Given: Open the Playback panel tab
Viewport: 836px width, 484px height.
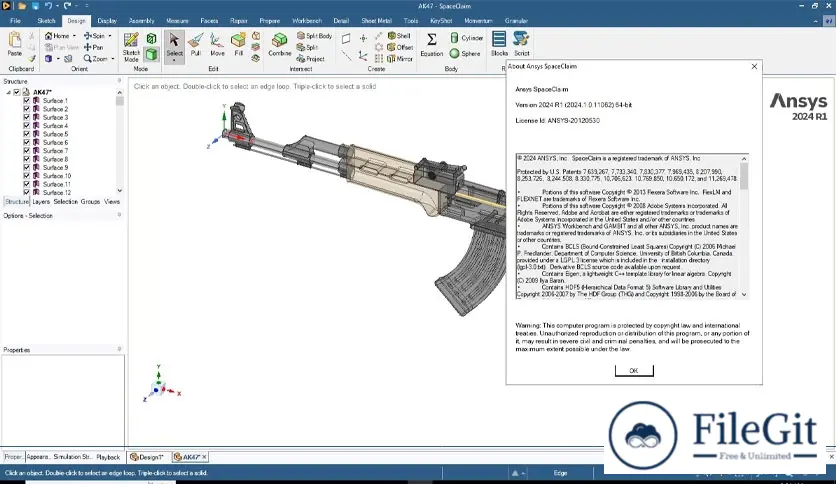Looking at the screenshot, I should tap(108, 457).
